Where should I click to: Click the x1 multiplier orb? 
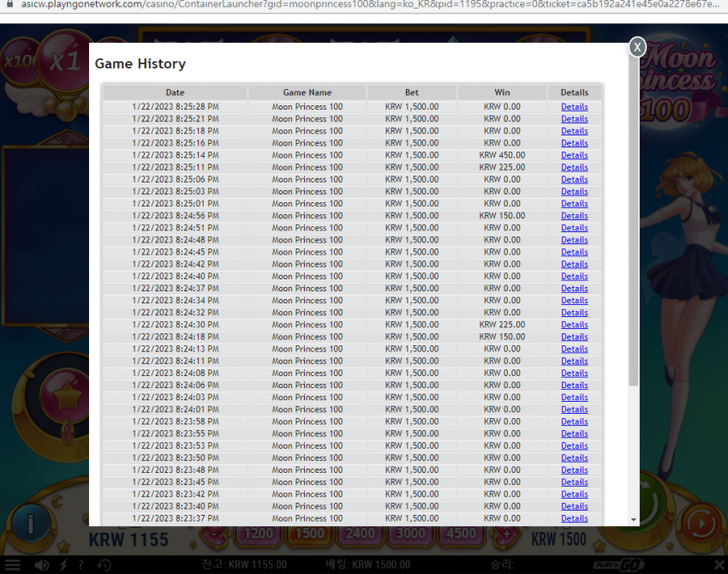pyautogui.click(x=64, y=60)
